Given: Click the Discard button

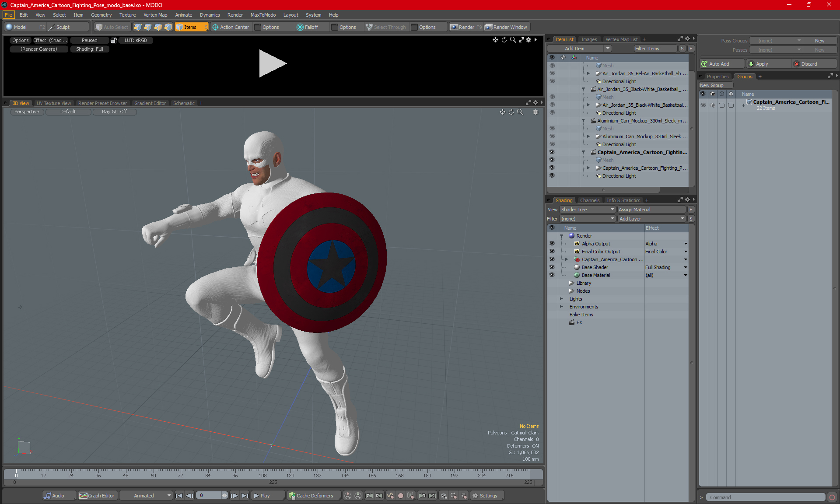Looking at the screenshot, I should (814, 64).
